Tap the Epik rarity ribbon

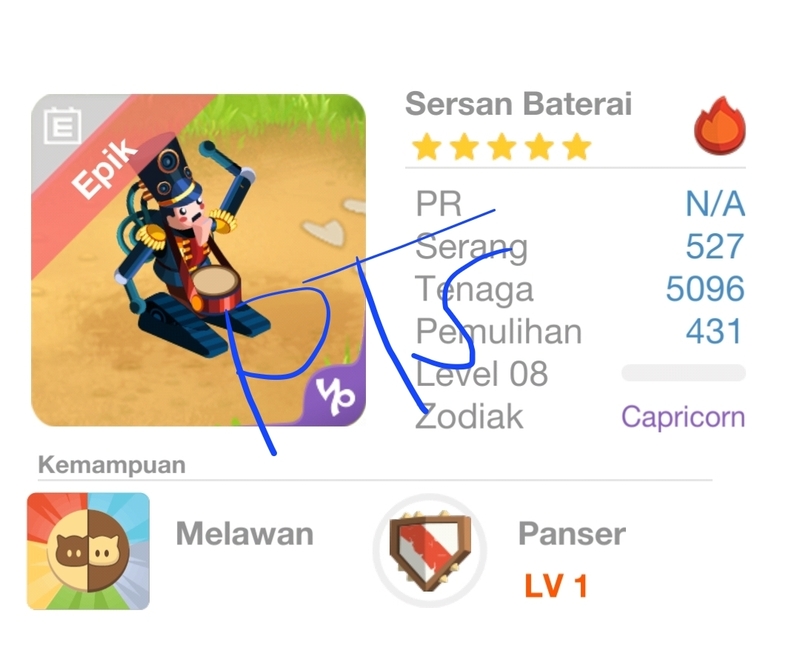click(105, 168)
